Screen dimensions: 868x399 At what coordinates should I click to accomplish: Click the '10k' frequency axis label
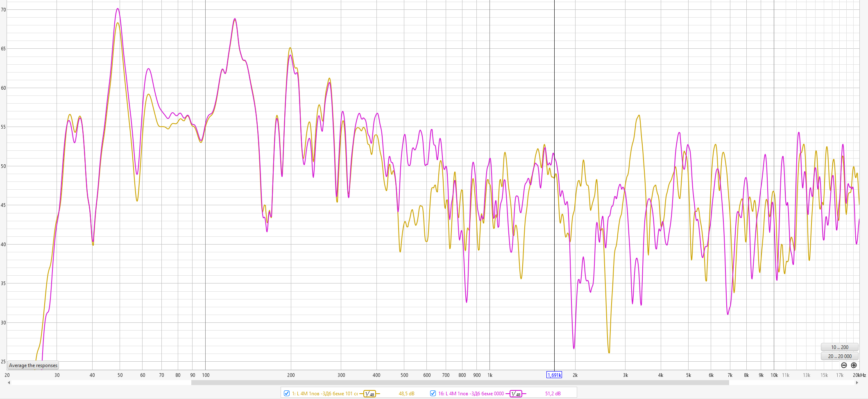(x=774, y=375)
